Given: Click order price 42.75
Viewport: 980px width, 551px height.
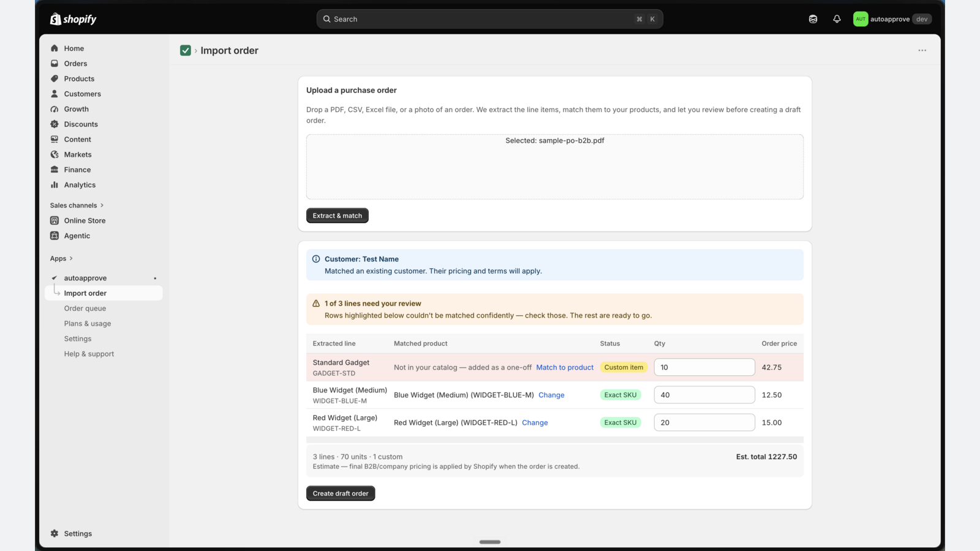Looking at the screenshot, I should coord(772,367).
